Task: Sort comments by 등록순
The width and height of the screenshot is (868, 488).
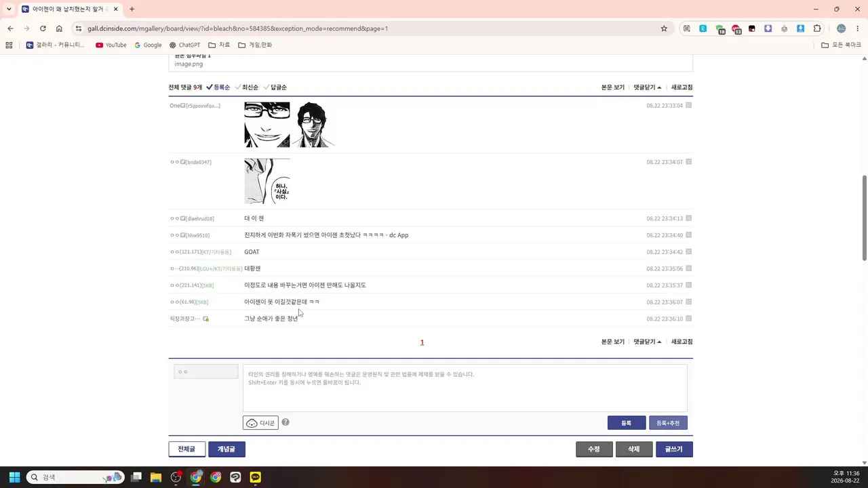Action: tap(218, 87)
